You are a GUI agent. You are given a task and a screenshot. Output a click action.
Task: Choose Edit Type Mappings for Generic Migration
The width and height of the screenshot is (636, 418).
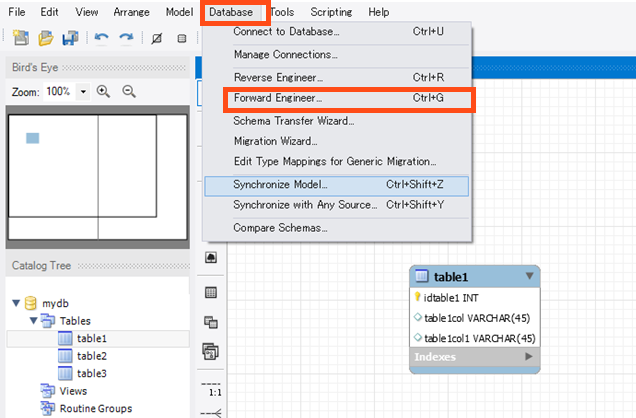click(337, 161)
